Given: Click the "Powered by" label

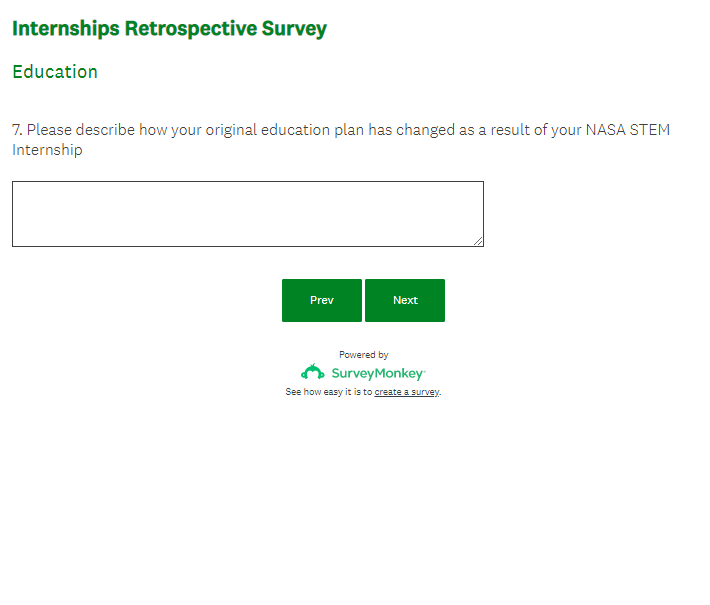Looking at the screenshot, I should click(363, 355).
